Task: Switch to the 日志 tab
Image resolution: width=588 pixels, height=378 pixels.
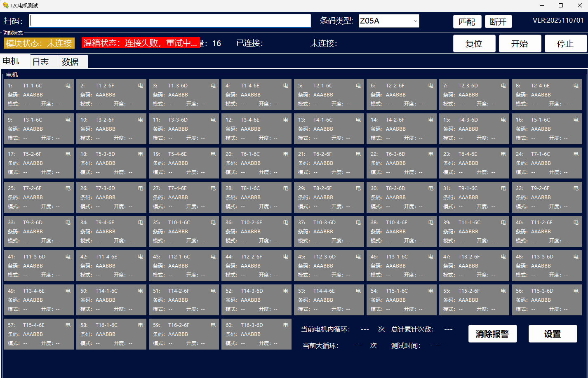Action: (x=41, y=62)
